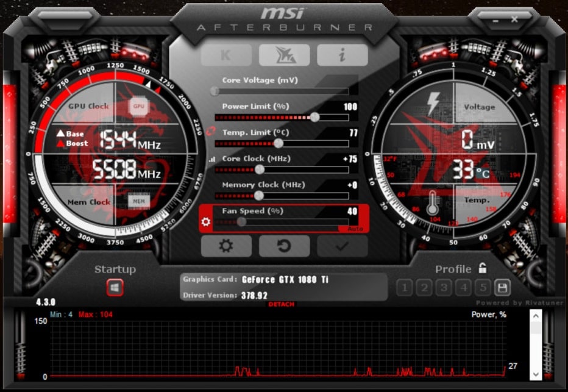
Task: Click the Memory Clock value +0
Action: pos(352,185)
